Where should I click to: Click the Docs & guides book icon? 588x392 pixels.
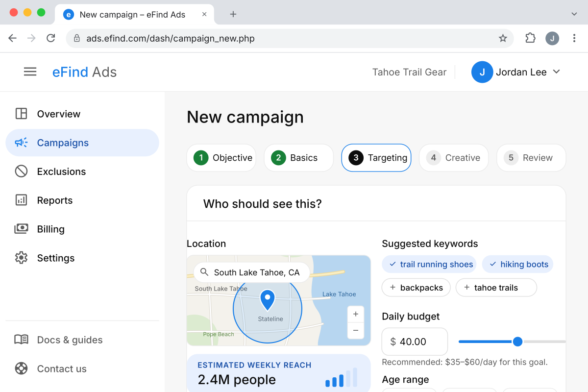(x=21, y=340)
